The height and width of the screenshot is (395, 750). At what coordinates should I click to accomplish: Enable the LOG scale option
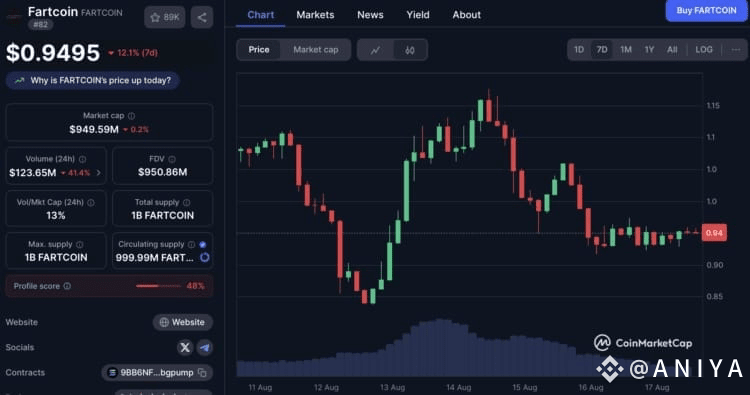click(704, 50)
